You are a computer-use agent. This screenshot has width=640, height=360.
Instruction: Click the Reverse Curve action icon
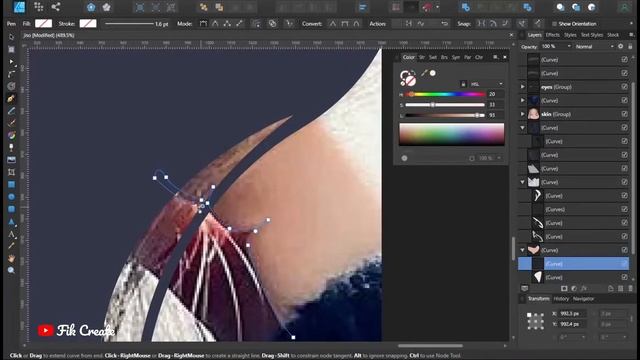click(x=444, y=24)
